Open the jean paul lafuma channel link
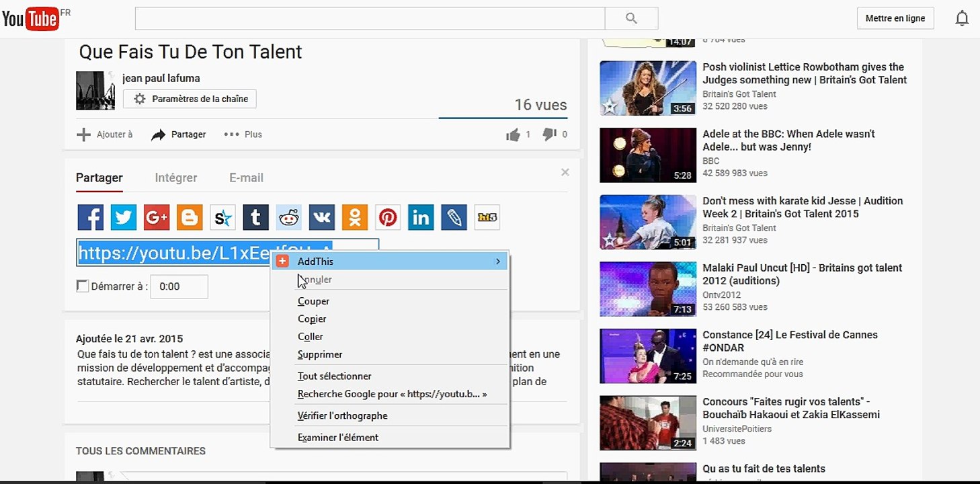Viewport: 980px width, 484px height. tap(161, 78)
